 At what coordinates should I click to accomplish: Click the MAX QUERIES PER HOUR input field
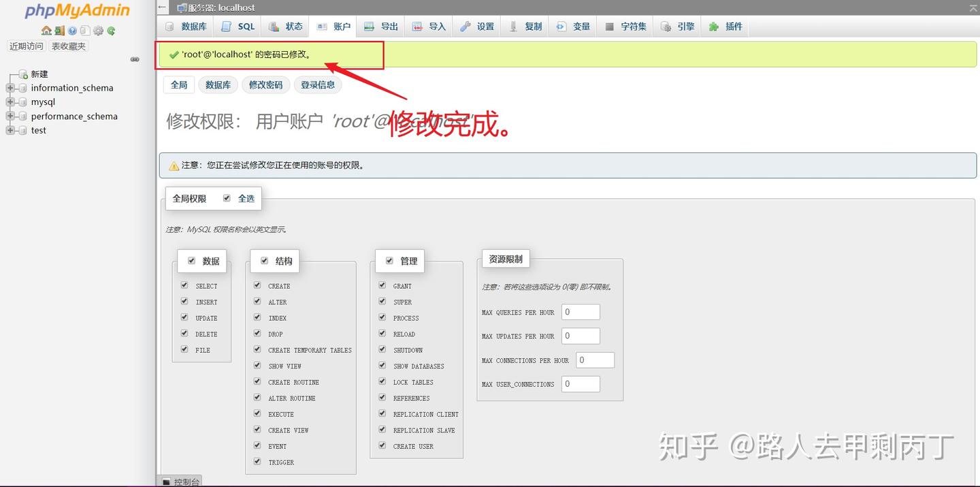[x=580, y=311]
